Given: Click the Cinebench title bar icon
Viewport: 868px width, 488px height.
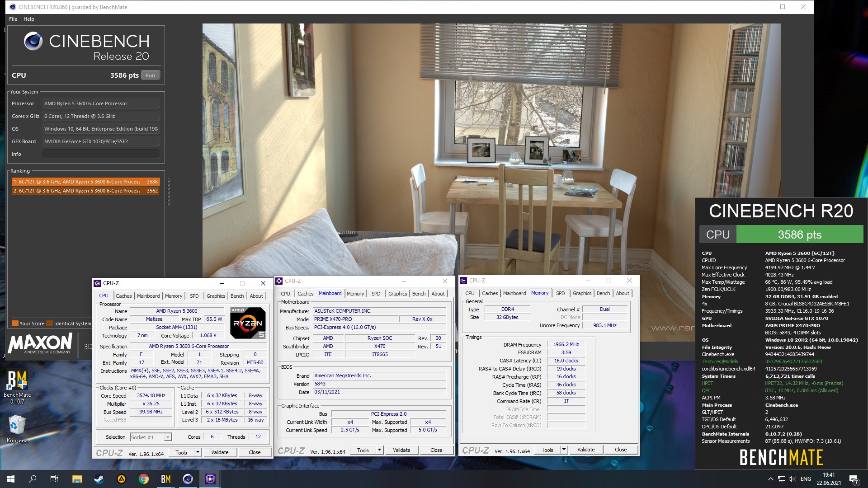Looking at the screenshot, I should tap(13, 7).
